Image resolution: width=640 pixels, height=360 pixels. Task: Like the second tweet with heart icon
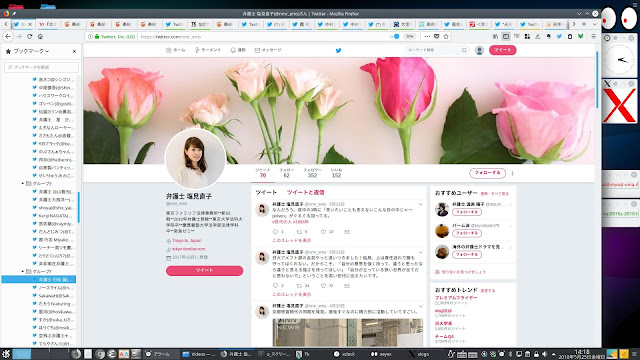point(323,286)
